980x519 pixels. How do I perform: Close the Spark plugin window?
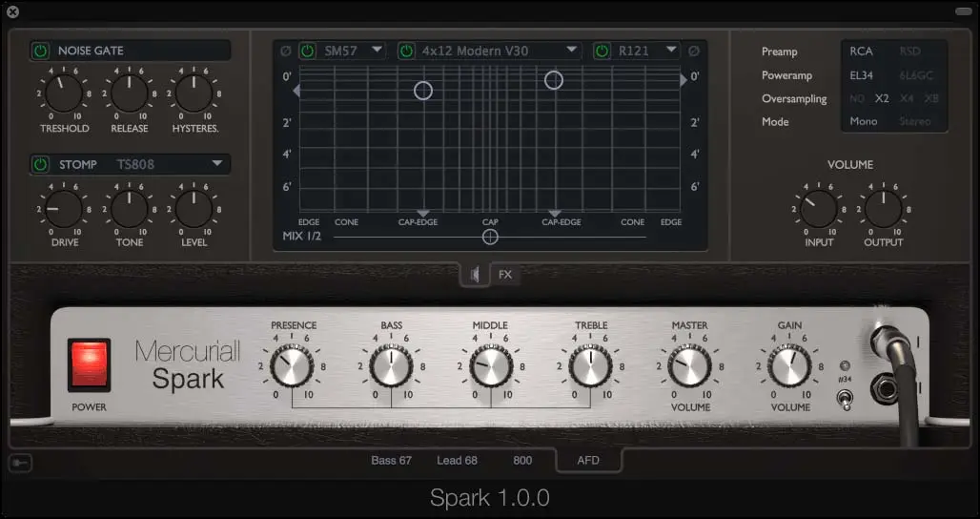(x=11, y=11)
